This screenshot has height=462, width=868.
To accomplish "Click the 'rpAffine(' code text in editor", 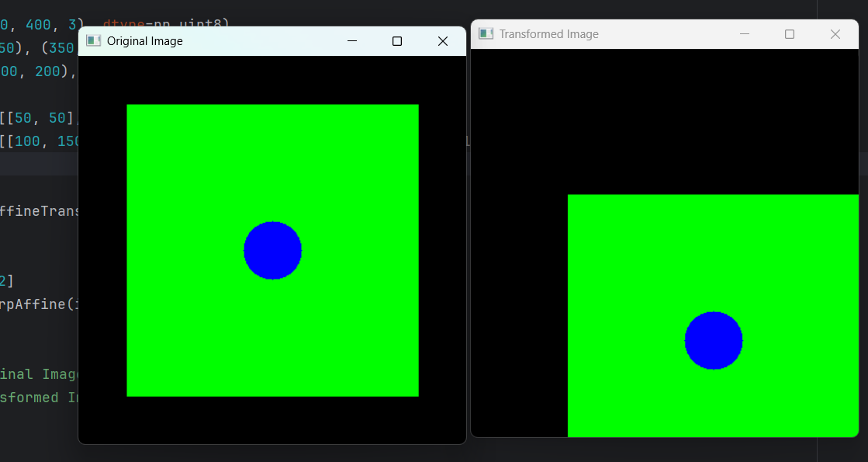I will (39, 304).
